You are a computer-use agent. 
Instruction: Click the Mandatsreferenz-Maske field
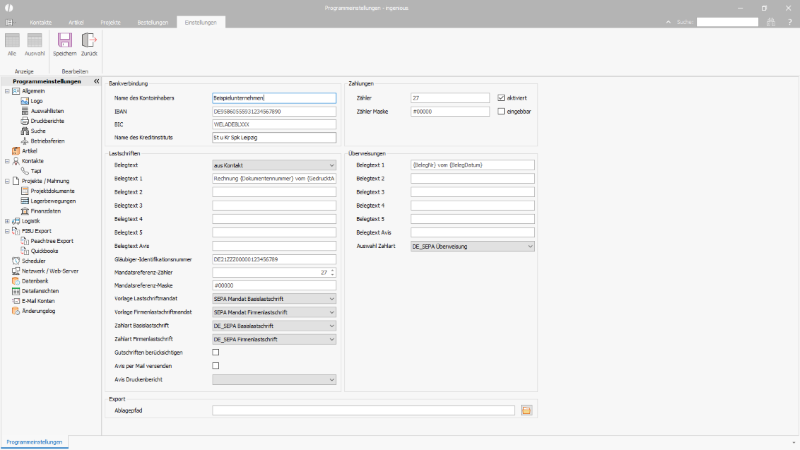[x=274, y=285]
